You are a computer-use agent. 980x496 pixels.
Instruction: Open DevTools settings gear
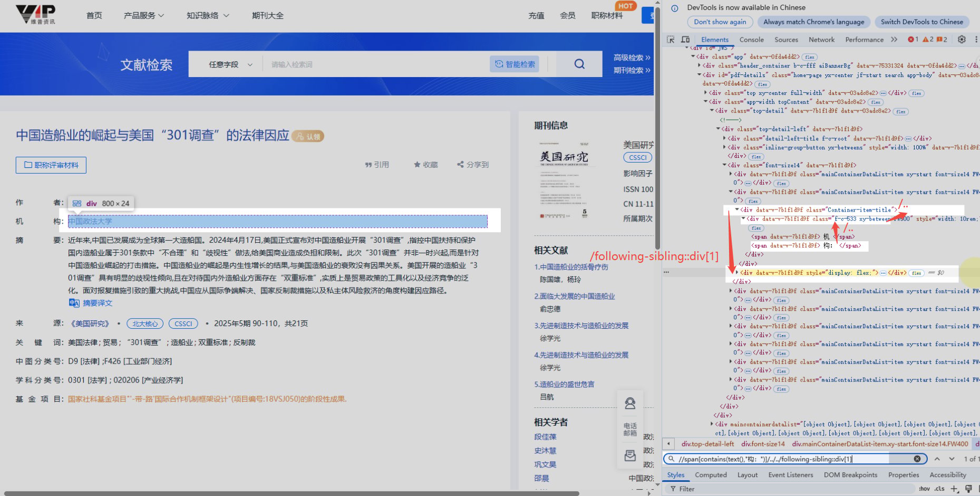tap(962, 40)
